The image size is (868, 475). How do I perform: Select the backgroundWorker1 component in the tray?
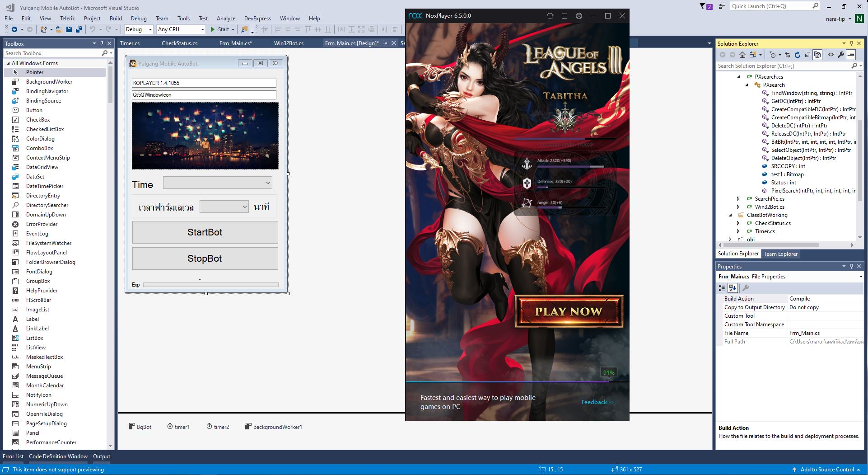click(x=273, y=427)
